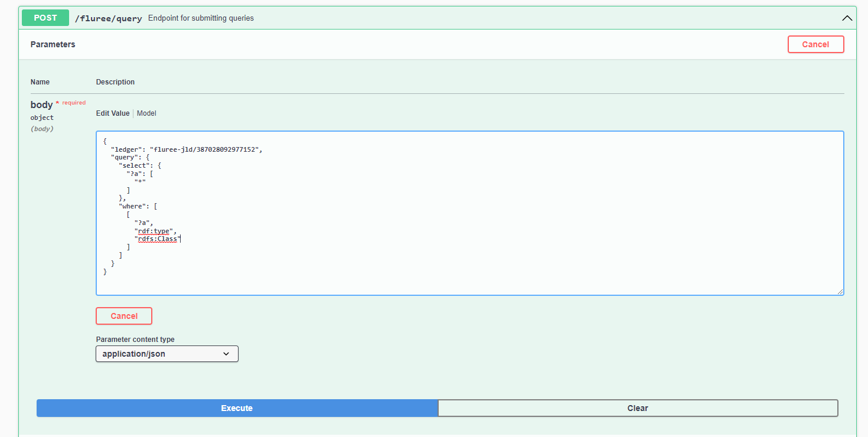Click the underlined rdfs:Class text
Viewport: 868px width, 437px height.
(x=158, y=239)
